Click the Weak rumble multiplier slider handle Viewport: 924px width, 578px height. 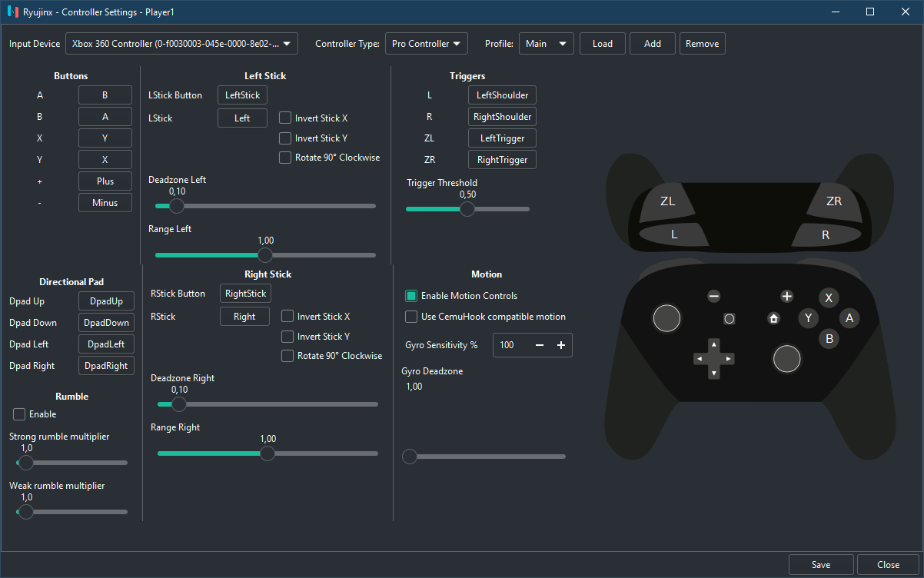pyautogui.click(x=26, y=512)
